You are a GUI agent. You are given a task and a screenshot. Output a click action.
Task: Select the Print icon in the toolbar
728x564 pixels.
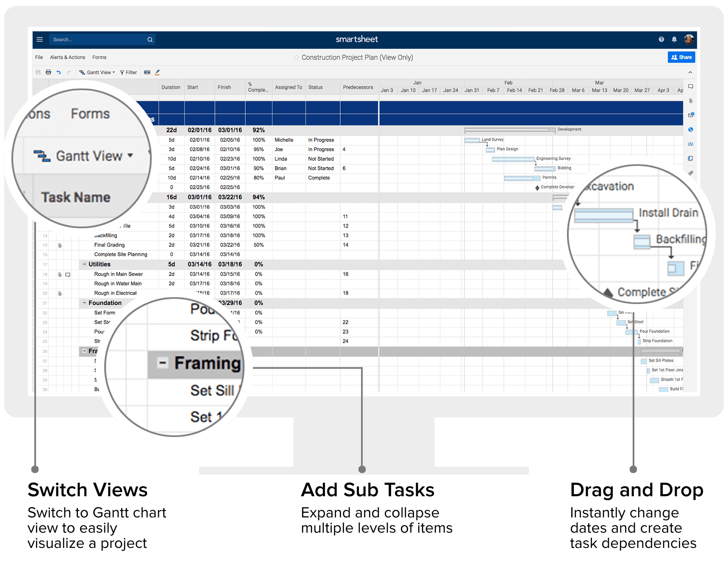click(x=48, y=72)
